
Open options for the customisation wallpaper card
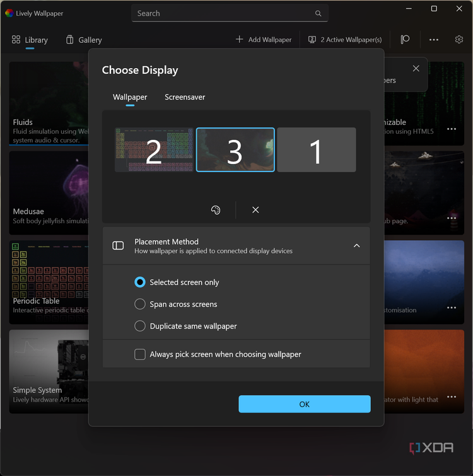pos(452,308)
